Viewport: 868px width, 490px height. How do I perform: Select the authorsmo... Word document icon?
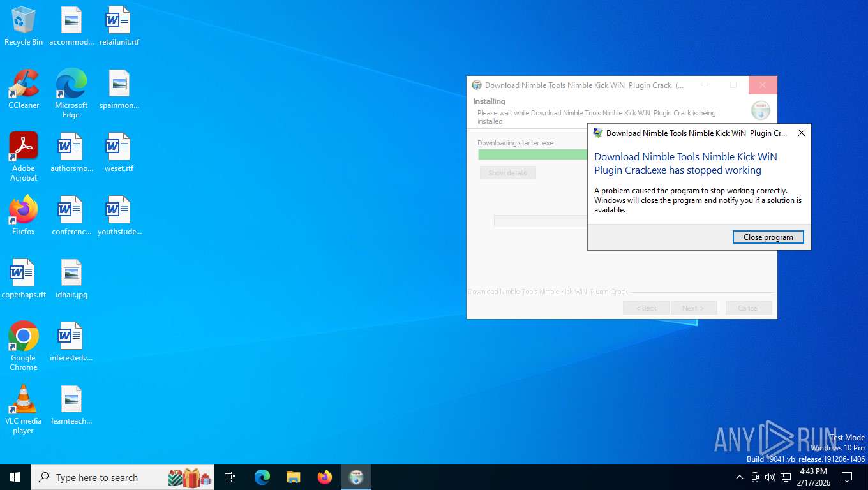[71, 153]
